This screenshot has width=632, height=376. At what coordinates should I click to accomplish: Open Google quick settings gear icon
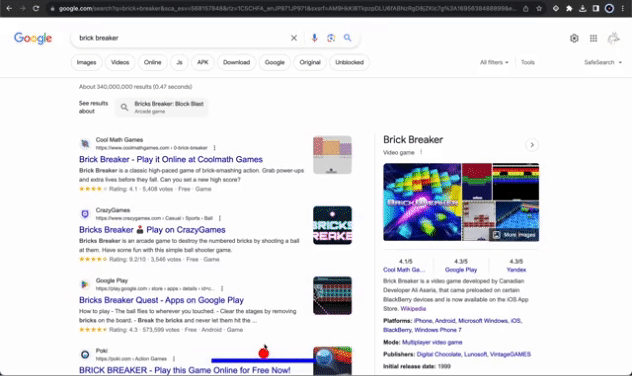(574, 38)
